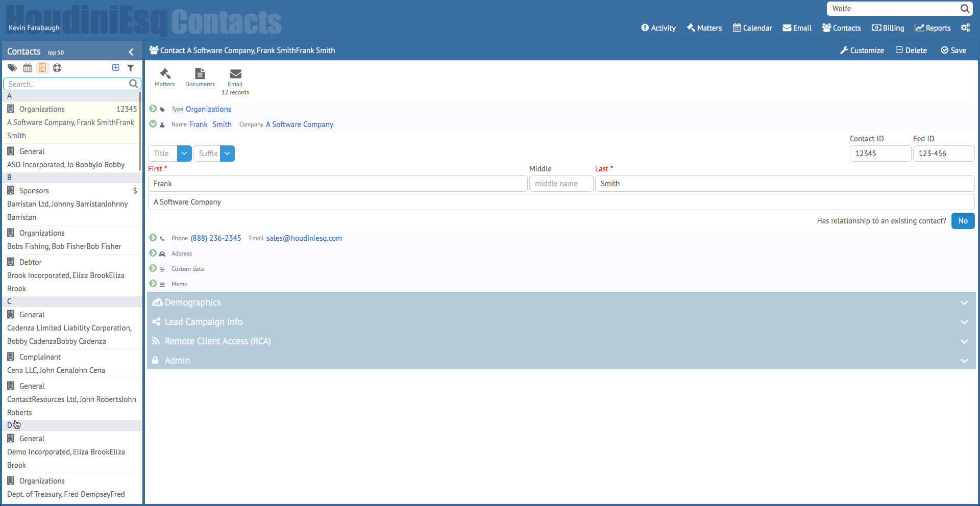Screen dimensions: 980x506
Task: Click the Contact ID field 12345
Action: (880, 154)
